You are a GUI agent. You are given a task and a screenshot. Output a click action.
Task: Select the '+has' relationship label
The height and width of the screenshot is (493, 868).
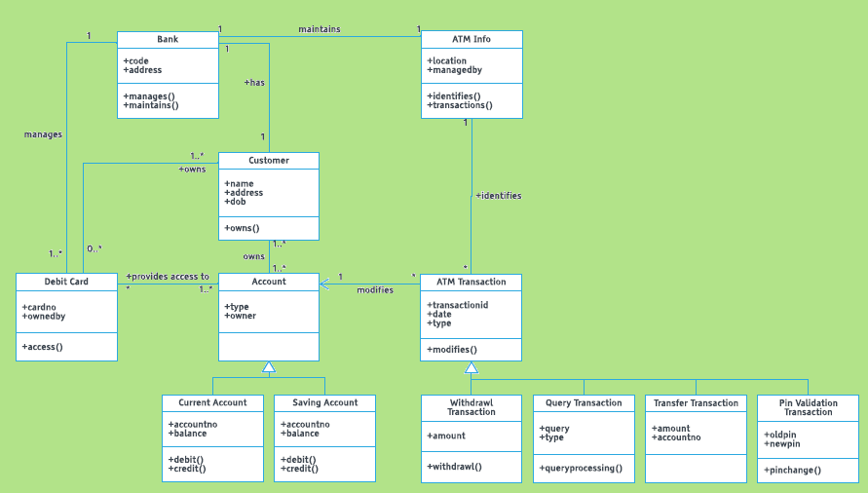(254, 83)
